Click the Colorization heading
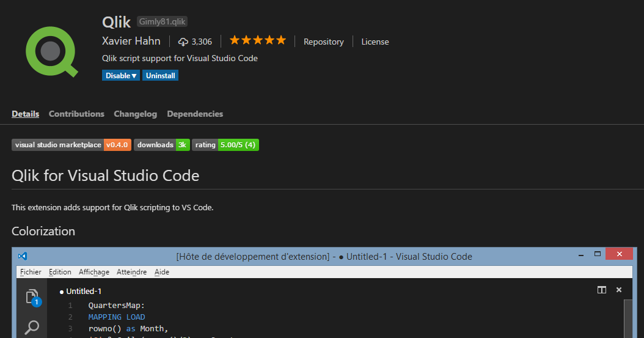Viewport: 644px width, 338px height. click(x=43, y=231)
